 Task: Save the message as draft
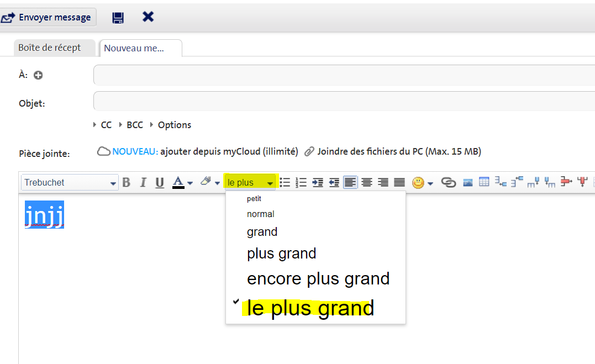(x=118, y=17)
